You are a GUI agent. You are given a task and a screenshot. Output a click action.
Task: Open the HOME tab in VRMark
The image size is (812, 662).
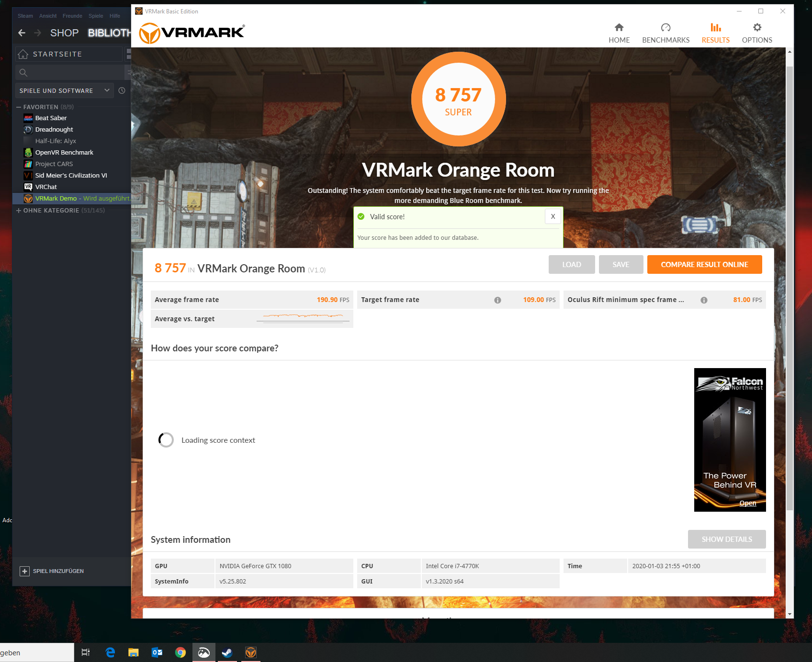[x=619, y=33]
